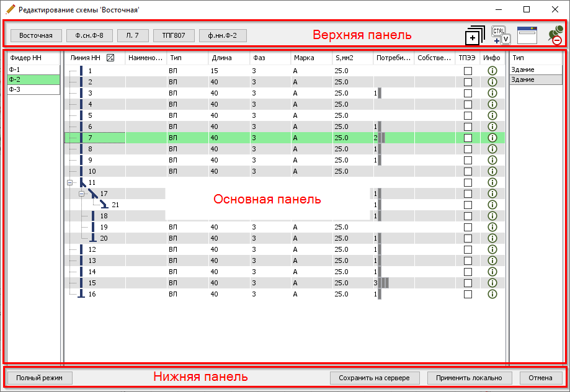Jump to the ТПГ807 breadcrumb
Screen dimensions: 570x392
174,35
